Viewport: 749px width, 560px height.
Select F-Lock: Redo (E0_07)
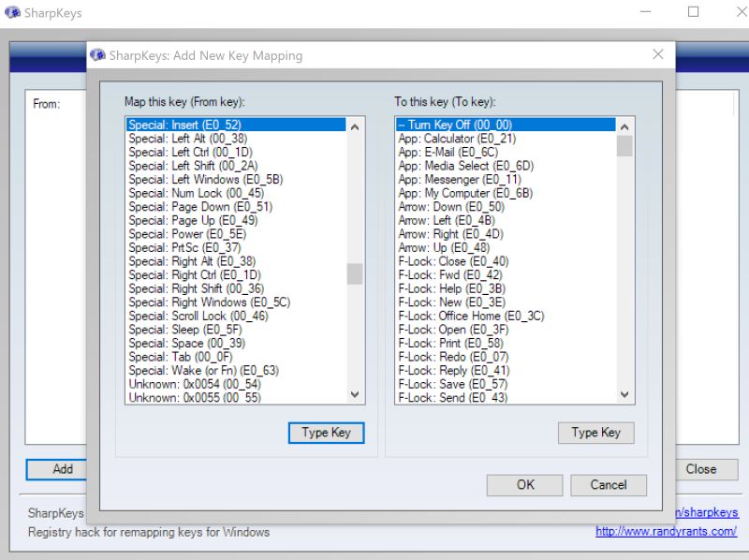pyautogui.click(x=506, y=357)
